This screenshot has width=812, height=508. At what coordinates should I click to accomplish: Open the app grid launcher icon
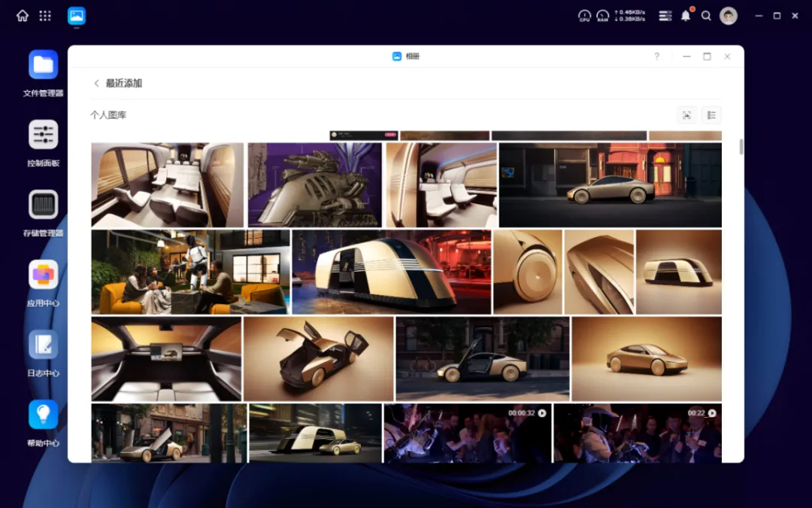45,16
